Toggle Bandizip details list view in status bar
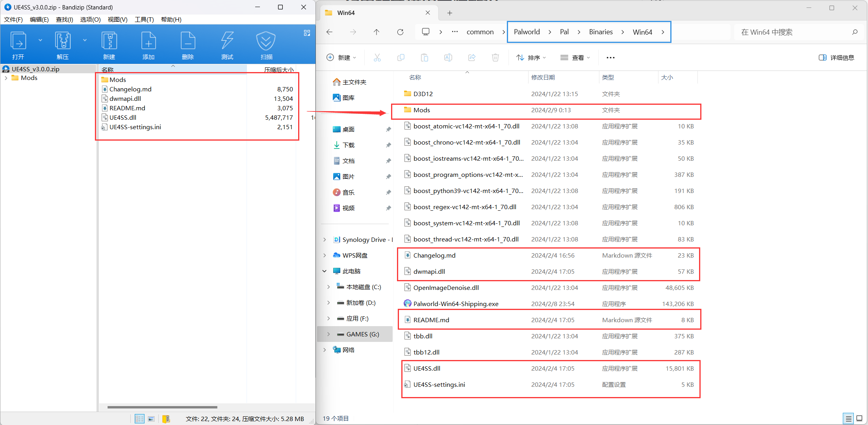 tap(139, 419)
